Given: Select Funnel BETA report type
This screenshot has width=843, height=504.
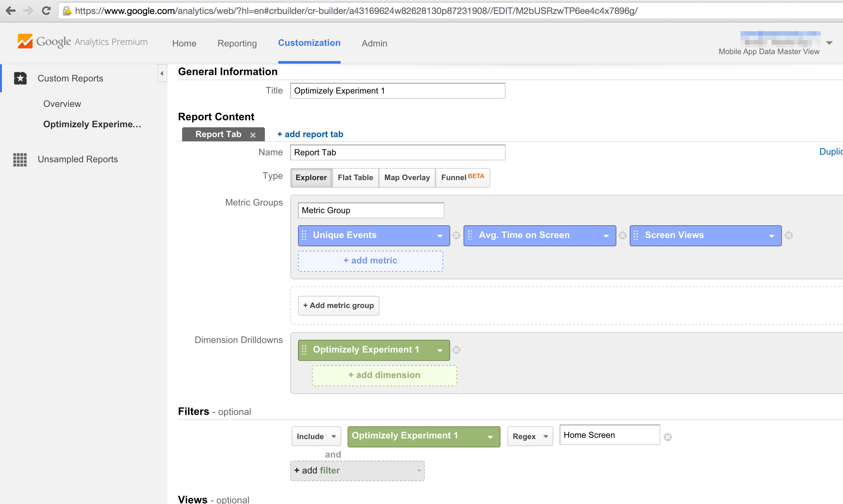Looking at the screenshot, I should point(463,178).
